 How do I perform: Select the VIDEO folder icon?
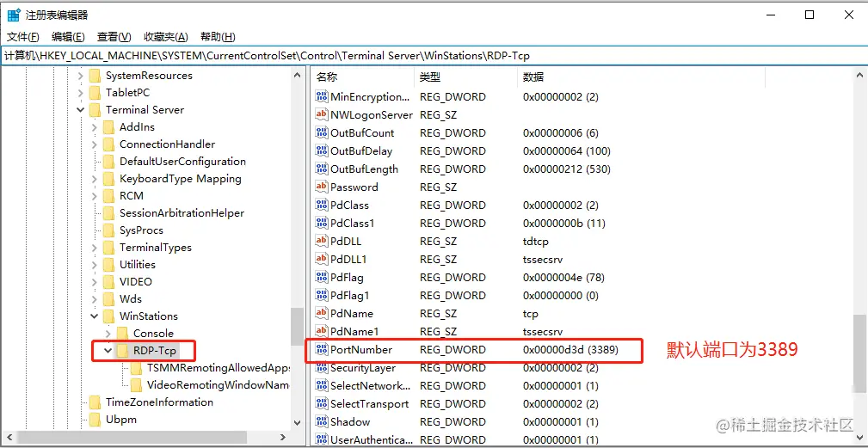point(109,281)
